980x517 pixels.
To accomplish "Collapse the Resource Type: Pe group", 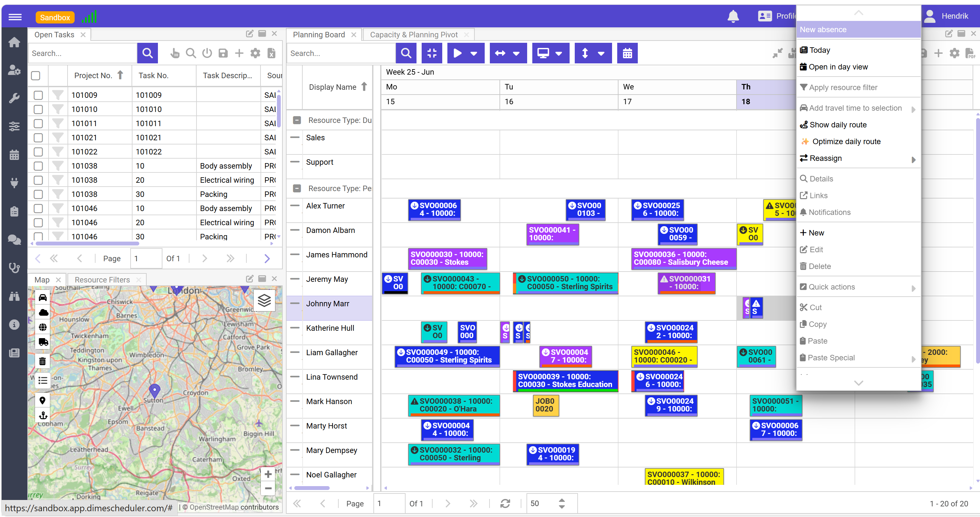I will (x=297, y=188).
